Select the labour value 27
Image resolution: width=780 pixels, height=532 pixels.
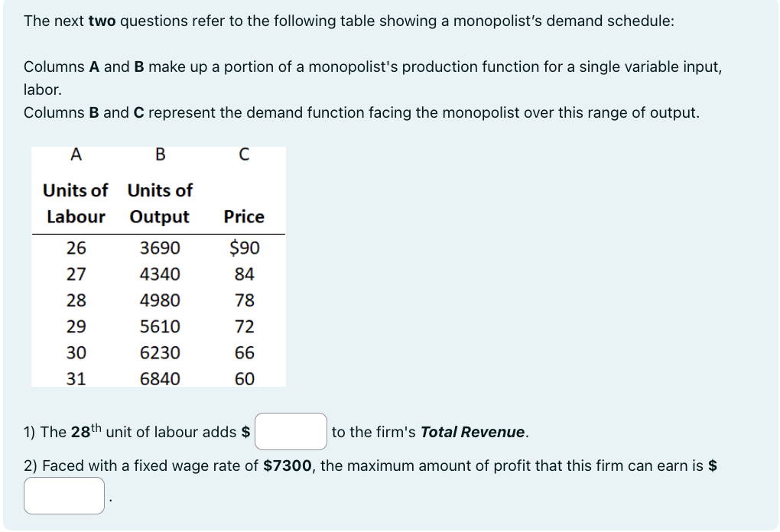point(75,274)
